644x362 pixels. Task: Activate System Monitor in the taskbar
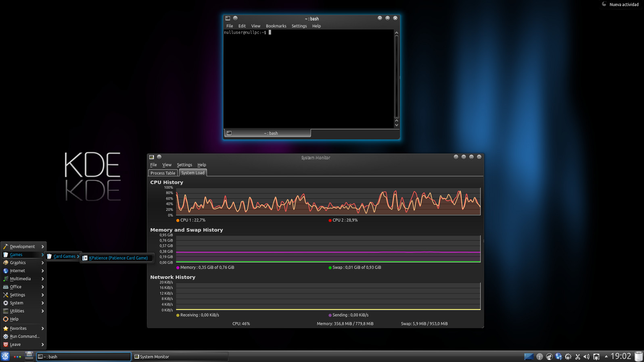180,356
